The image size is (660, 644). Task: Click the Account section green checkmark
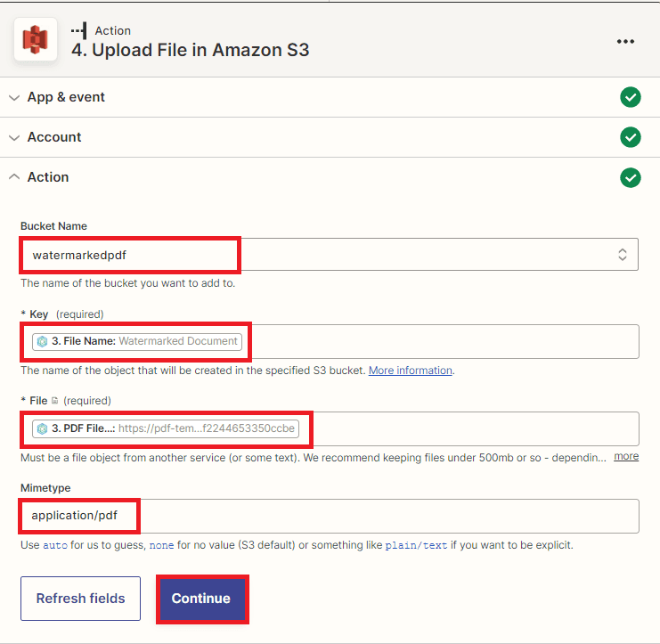pos(630,137)
